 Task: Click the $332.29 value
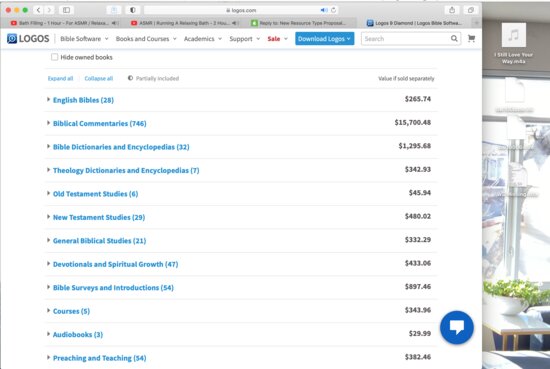click(x=418, y=240)
